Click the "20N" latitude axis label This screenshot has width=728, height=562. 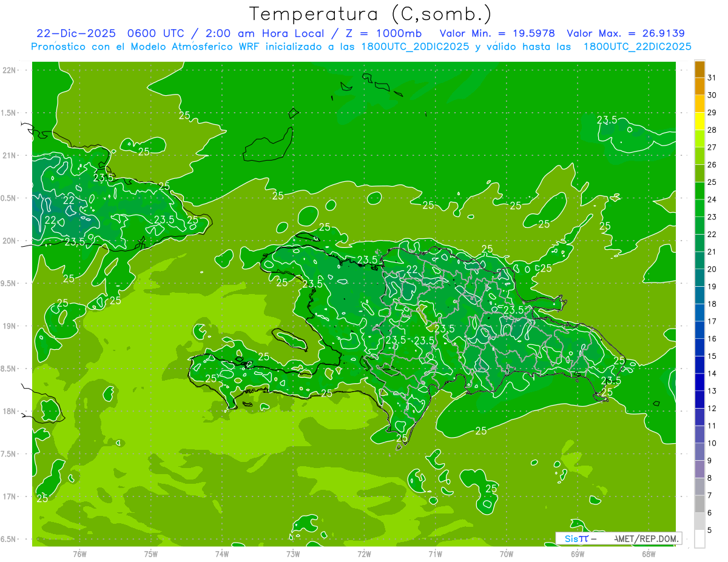tap(10, 241)
